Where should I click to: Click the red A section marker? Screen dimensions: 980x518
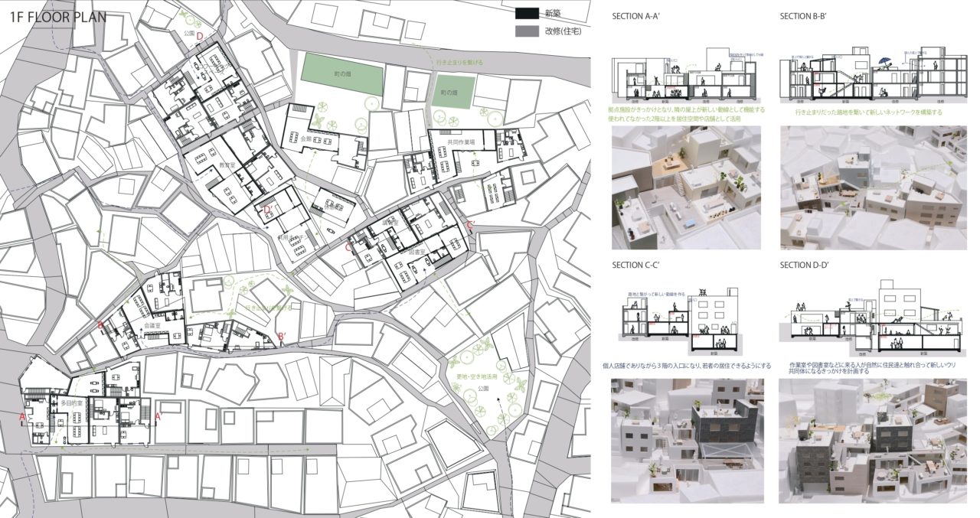[x=23, y=417]
